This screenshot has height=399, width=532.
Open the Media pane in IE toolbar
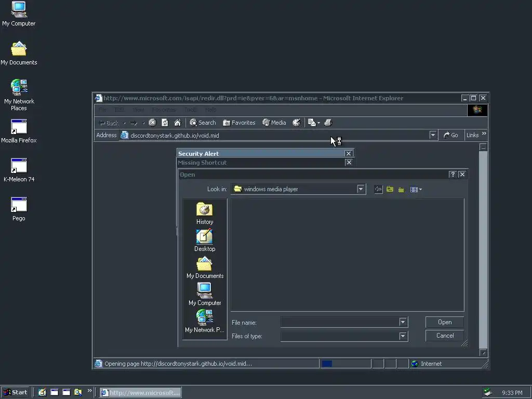[x=274, y=123]
